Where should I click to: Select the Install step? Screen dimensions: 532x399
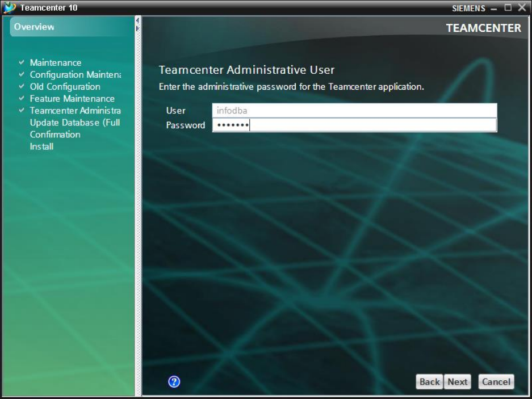pyautogui.click(x=41, y=146)
